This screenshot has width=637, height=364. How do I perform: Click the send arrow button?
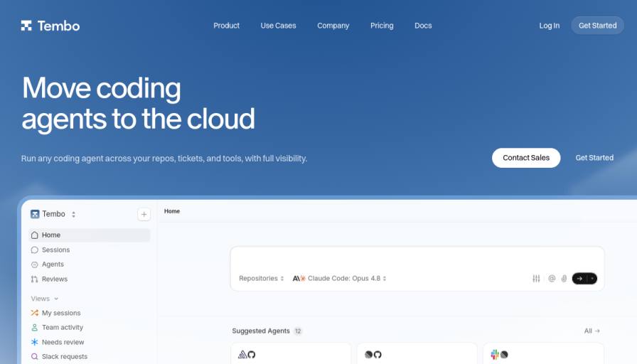[579, 278]
